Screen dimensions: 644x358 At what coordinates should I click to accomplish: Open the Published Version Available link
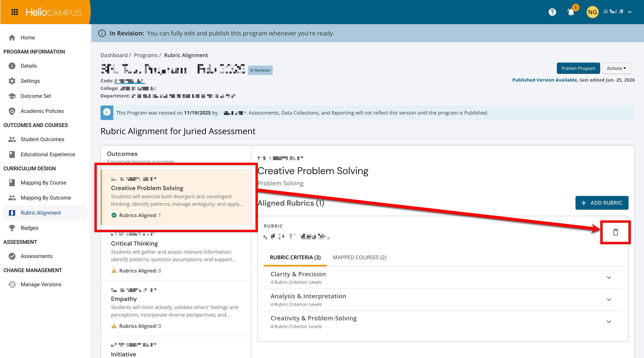[x=544, y=80]
